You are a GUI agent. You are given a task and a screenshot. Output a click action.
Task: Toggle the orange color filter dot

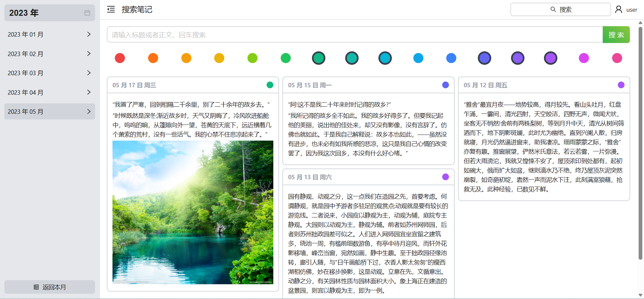(x=153, y=58)
